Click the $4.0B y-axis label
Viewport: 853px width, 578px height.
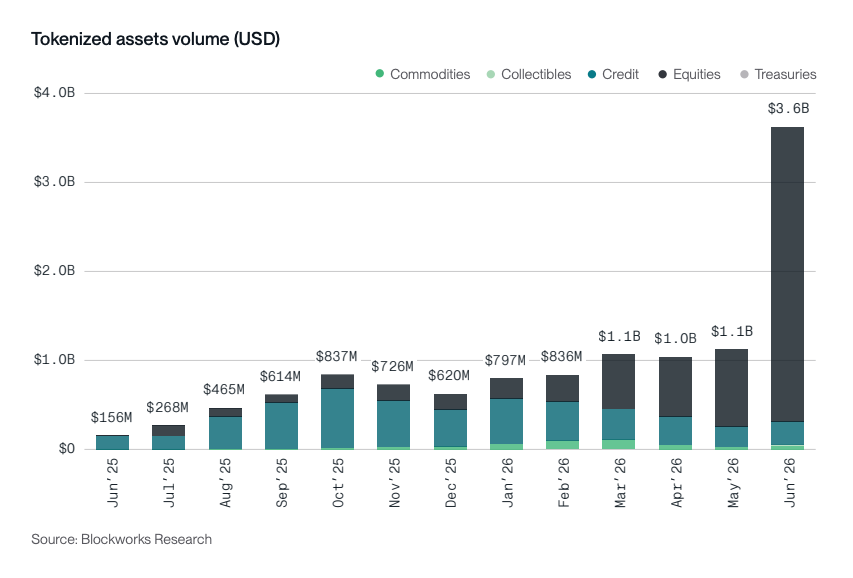(x=54, y=93)
